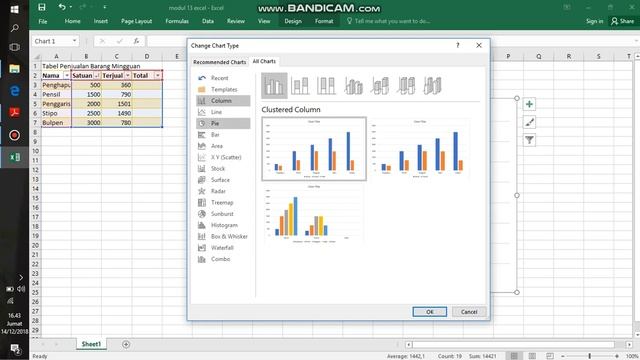Select Combo chart category
The width and height of the screenshot is (640, 360).
tap(223, 259)
